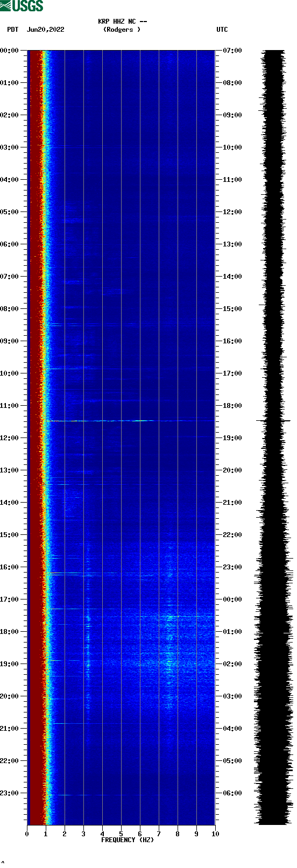Click the PDT timezone label
The height and width of the screenshot is (868, 297).
(13, 30)
